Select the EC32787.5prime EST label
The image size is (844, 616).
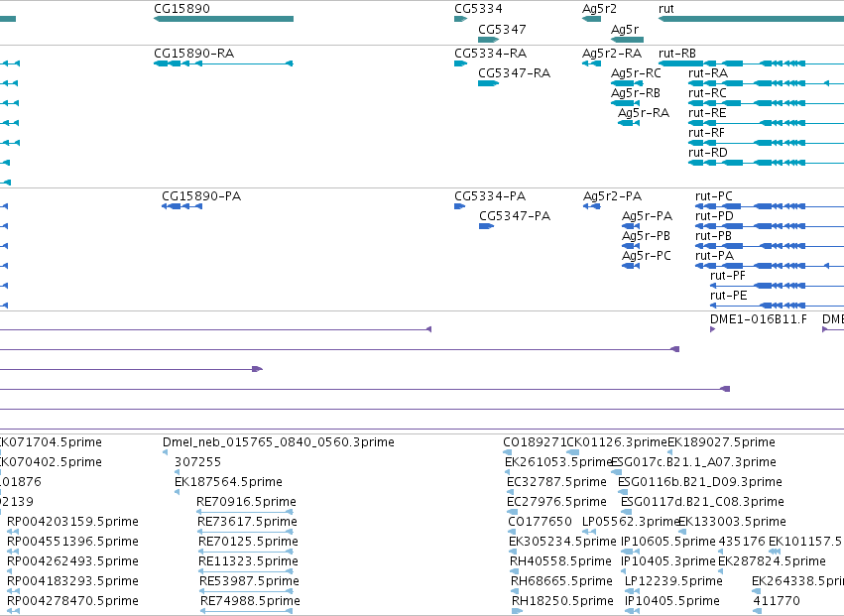(556, 482)
